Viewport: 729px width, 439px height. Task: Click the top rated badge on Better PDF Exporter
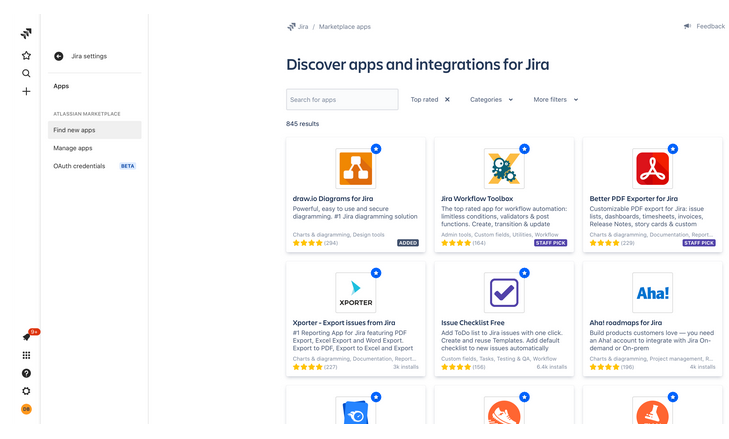point(673,149)
